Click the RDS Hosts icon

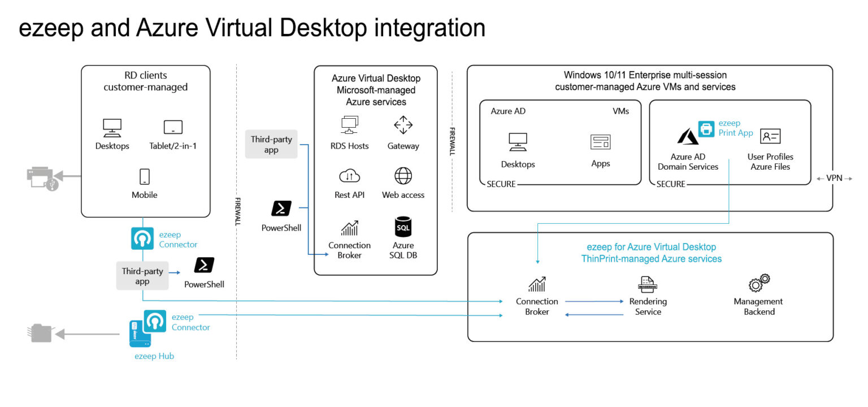tap(349, 125)
